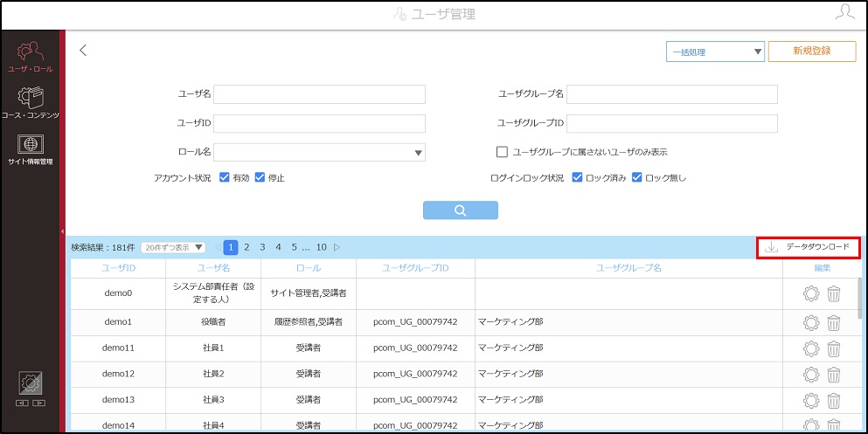Click the 新規登録 button

(x=812, y=51)
